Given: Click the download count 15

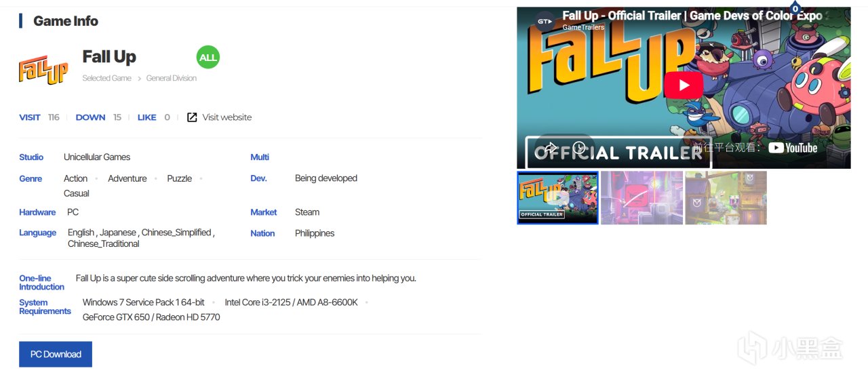Looking at the screenshot, I should pyautogui.click(x=117, y=117).
